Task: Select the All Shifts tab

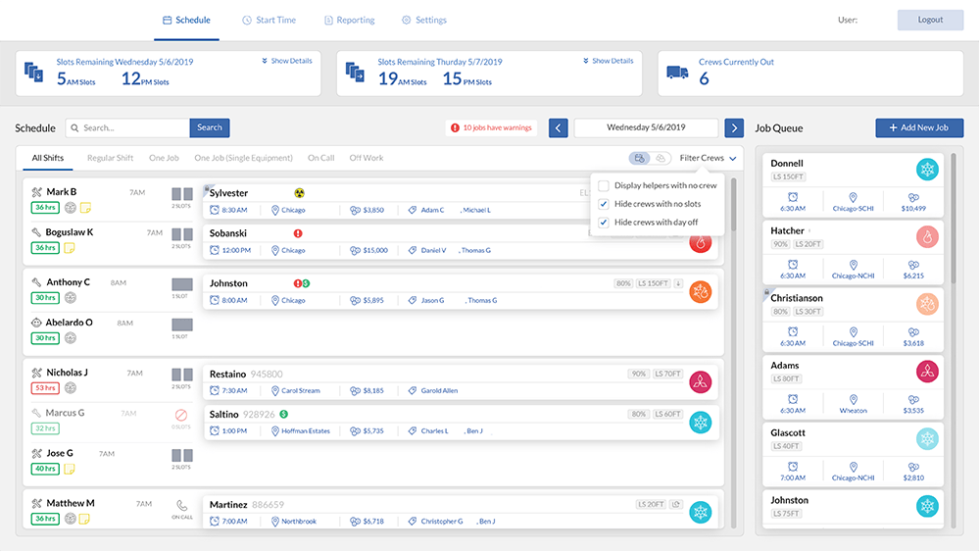Action: (47, 158)
